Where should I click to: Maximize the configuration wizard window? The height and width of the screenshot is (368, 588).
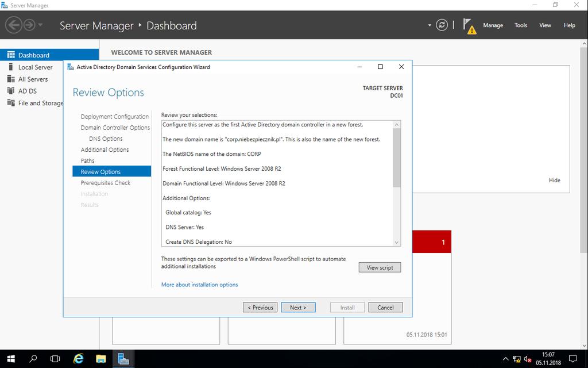point(380,67)
